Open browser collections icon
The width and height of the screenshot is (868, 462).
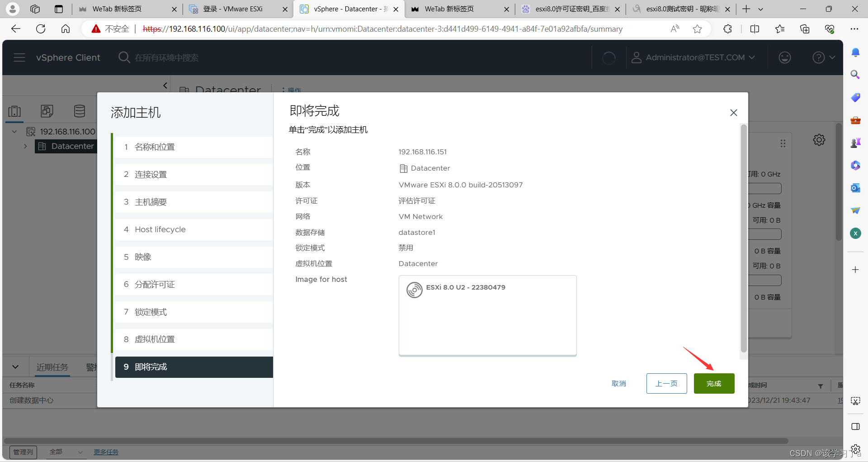(x=805, y=29)
